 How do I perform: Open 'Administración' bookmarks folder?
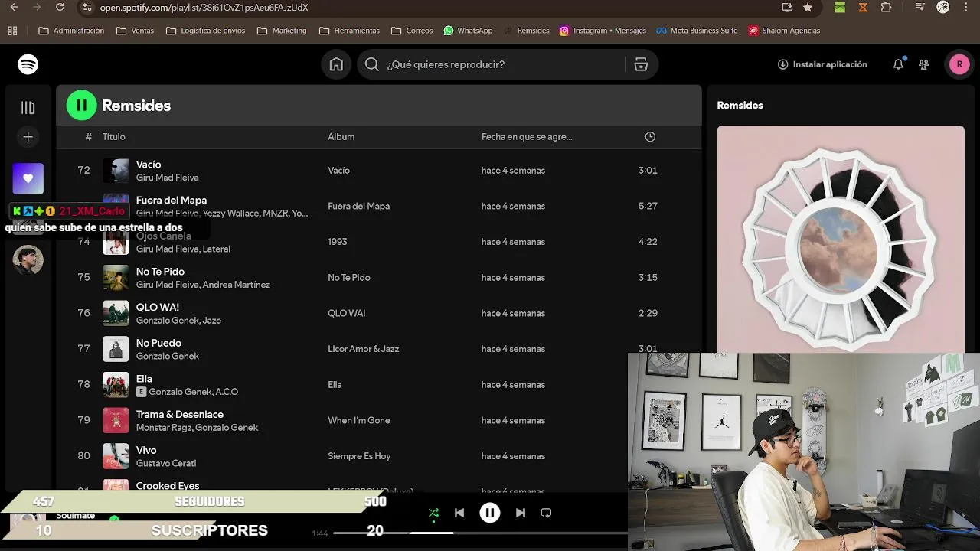(71, 31)
